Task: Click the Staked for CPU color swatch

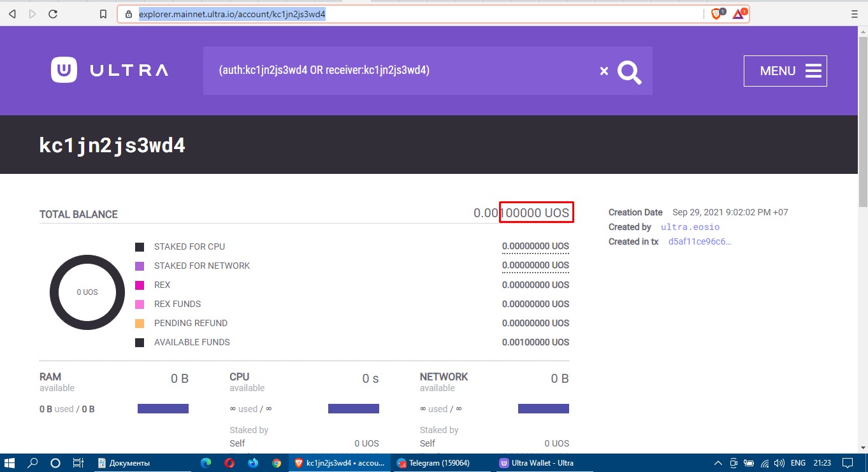Action: click(140, 247)
